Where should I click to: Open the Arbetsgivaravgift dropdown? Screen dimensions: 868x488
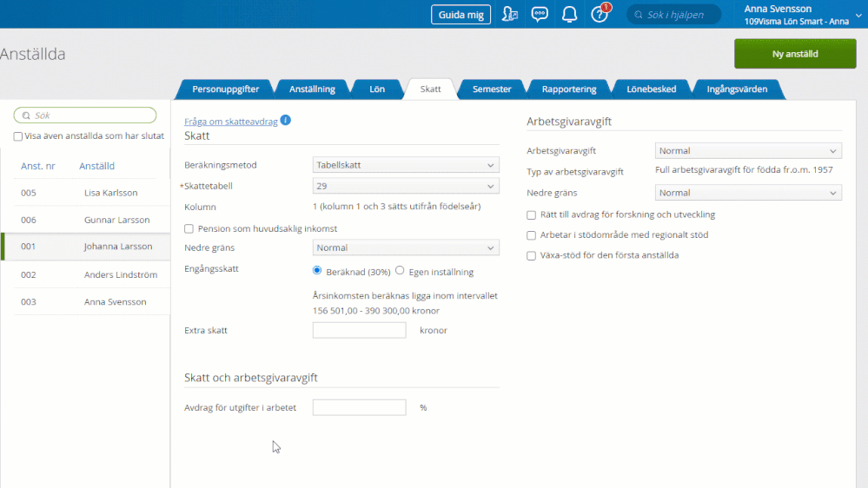748,151
